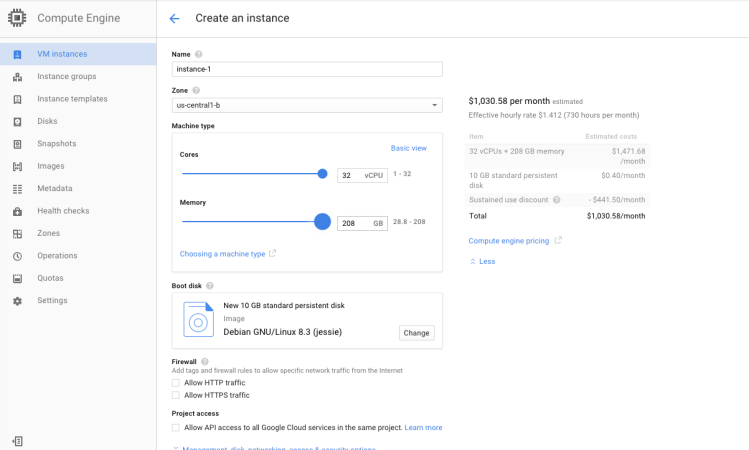The width and height of the screenshot is (749, 450).
Task: Open Settings in sidebar
Action: tap(78, 300)
